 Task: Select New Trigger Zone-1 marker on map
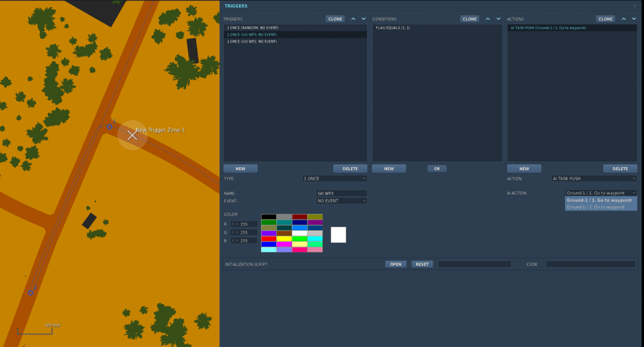[x=132, y=135]
